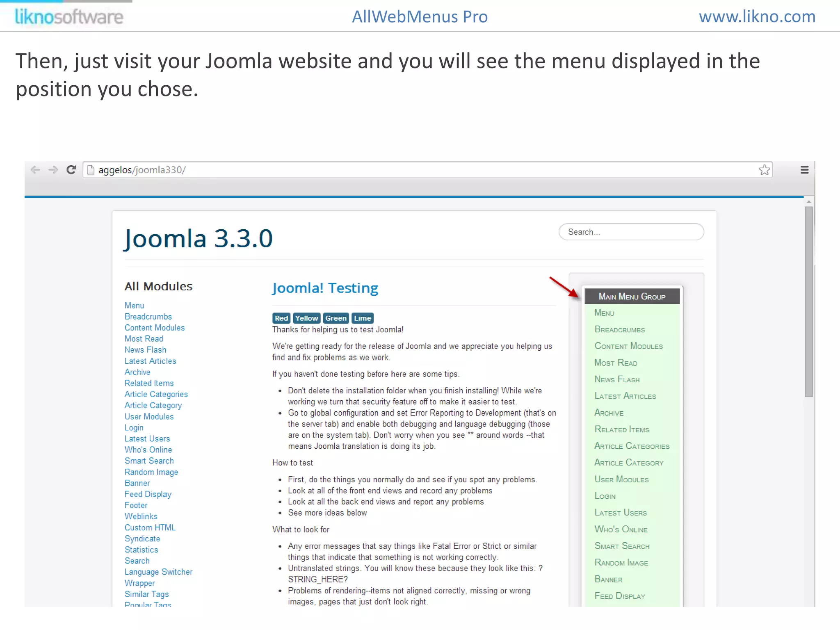Open Search link in All Modules list
This screenshot has height=630, width=840.
point(137,561)
